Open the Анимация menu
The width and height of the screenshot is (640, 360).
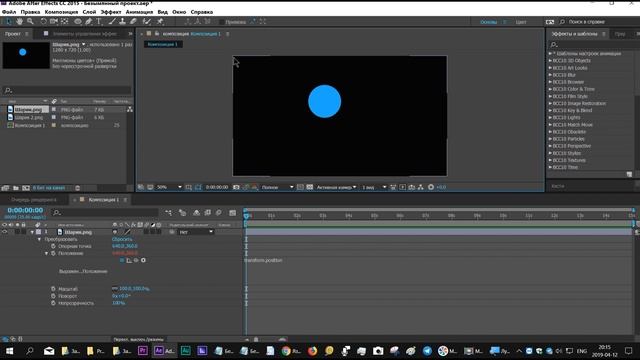tap(139, 12)
